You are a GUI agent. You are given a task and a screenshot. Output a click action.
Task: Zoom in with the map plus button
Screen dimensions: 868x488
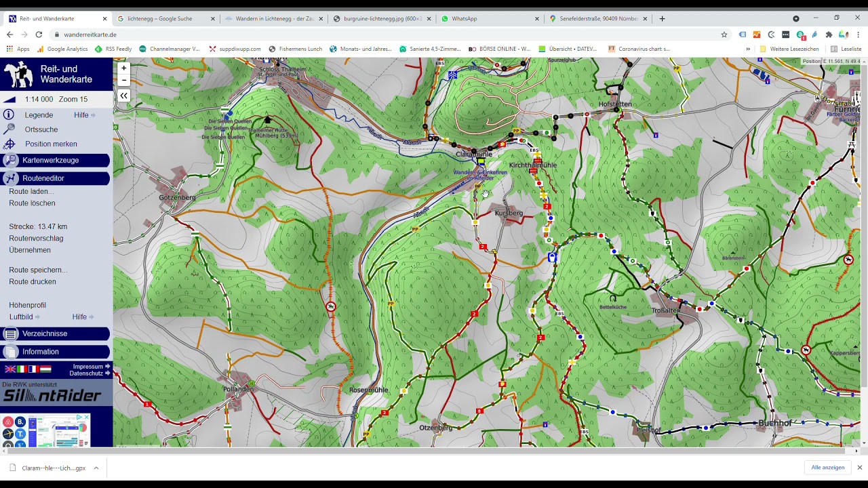coord(123,68)
